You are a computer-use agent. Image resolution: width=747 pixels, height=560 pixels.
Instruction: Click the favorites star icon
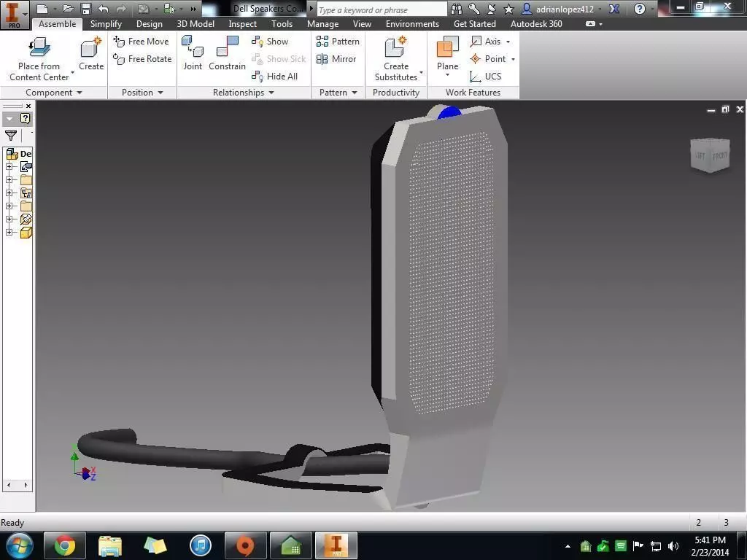click(508, 9)
